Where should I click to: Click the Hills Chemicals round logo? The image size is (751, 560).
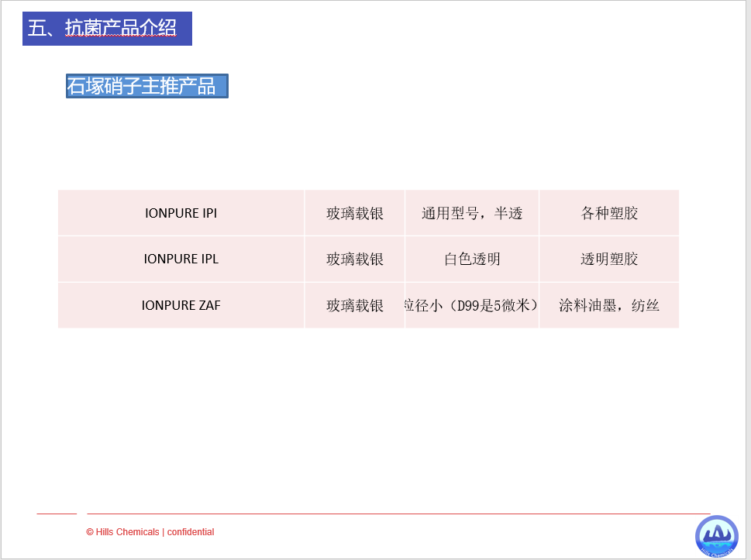pos(717,536)
